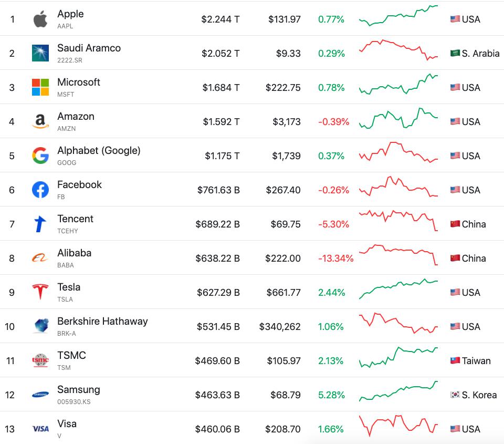
Task: Click the Alphabet (Google) name link
Action: tap(99, 150)
